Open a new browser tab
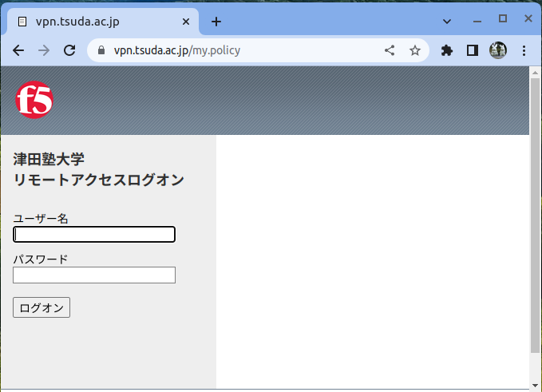The height and width of the screenshot is (392, 542). 216,22
